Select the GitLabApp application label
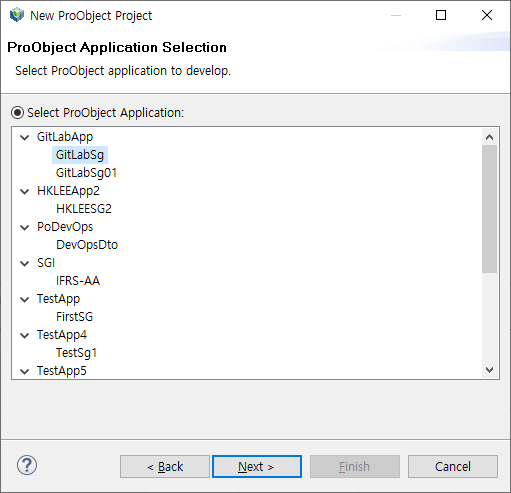This screenshot has height=493, width=511. coord(65,137)
